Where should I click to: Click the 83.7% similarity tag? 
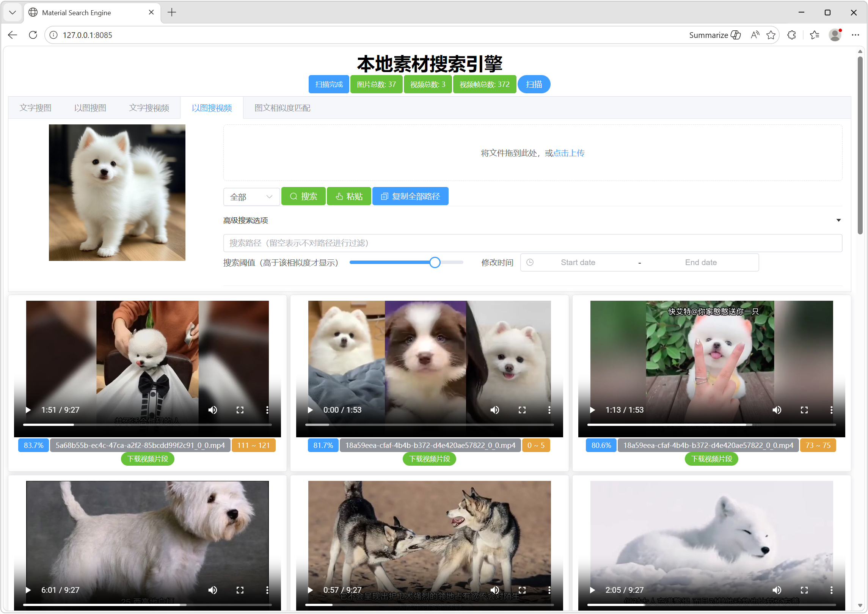pyautogui.click(x=34, y=446)
